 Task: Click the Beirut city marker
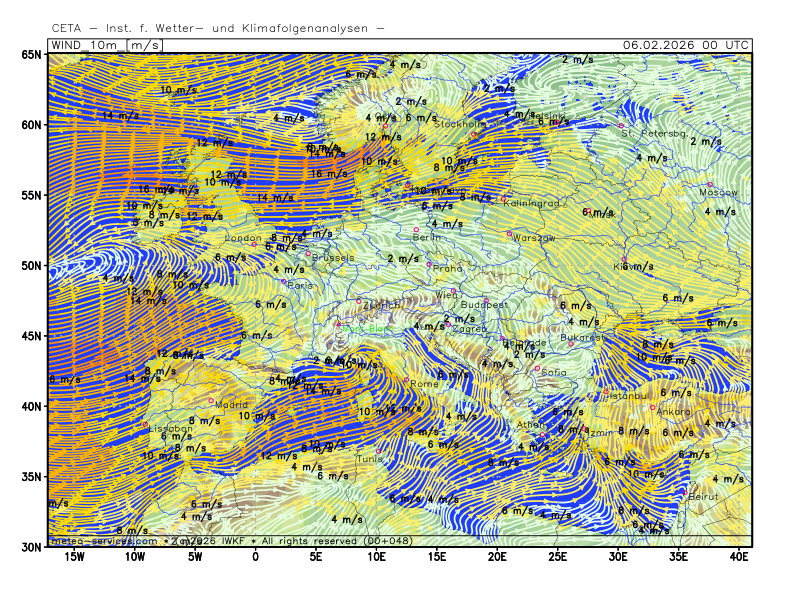click(x=684, y=492)
